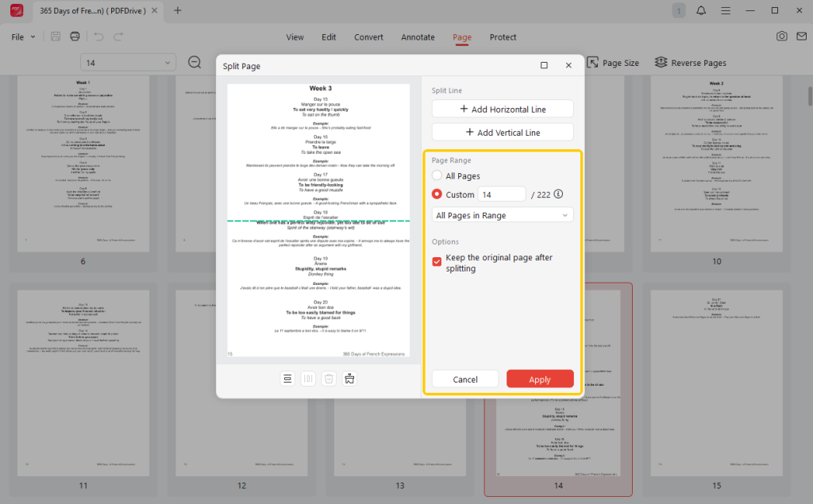Click the zoom out magnifier icon

click(x=195, y=63)
